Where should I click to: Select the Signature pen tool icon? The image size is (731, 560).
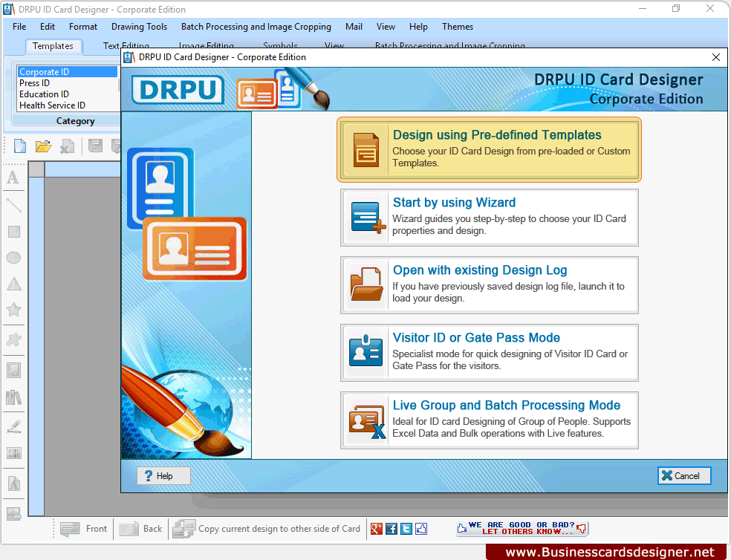point(14,426)
